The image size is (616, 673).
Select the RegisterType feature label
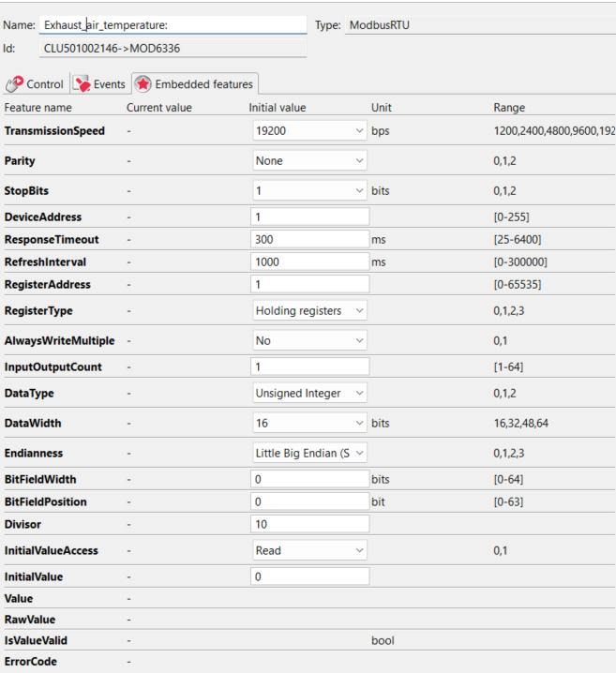pos(38,311)
